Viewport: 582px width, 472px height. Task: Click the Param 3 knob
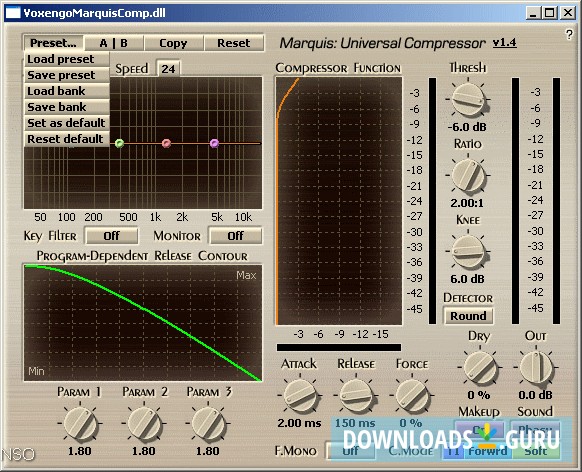click(x=208, y=423)
